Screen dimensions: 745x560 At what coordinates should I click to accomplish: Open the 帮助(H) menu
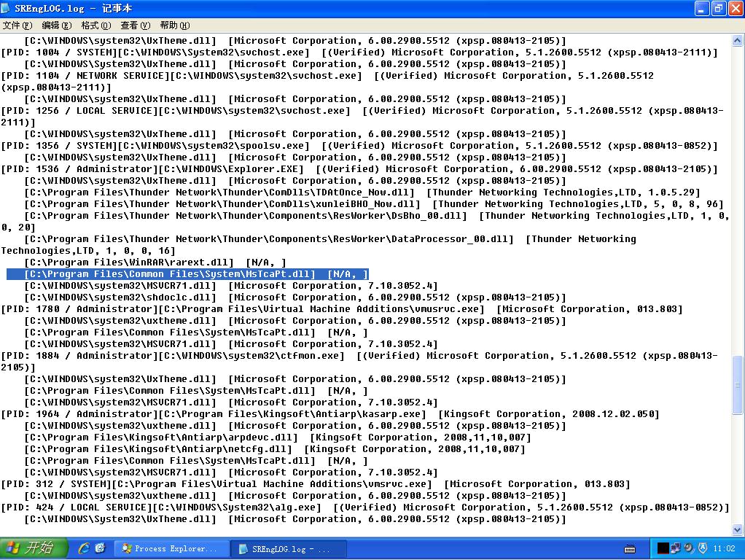(x=175, y=26)
